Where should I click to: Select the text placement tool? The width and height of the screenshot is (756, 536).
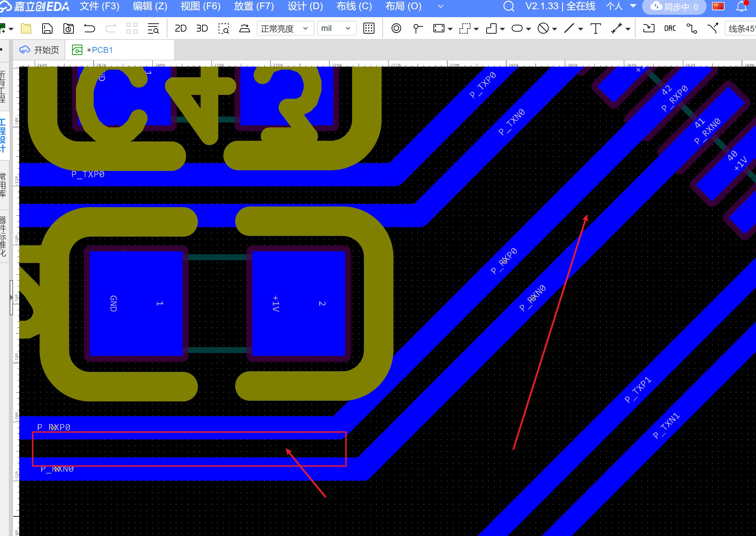pyautogui.click(x=595, y=28)
